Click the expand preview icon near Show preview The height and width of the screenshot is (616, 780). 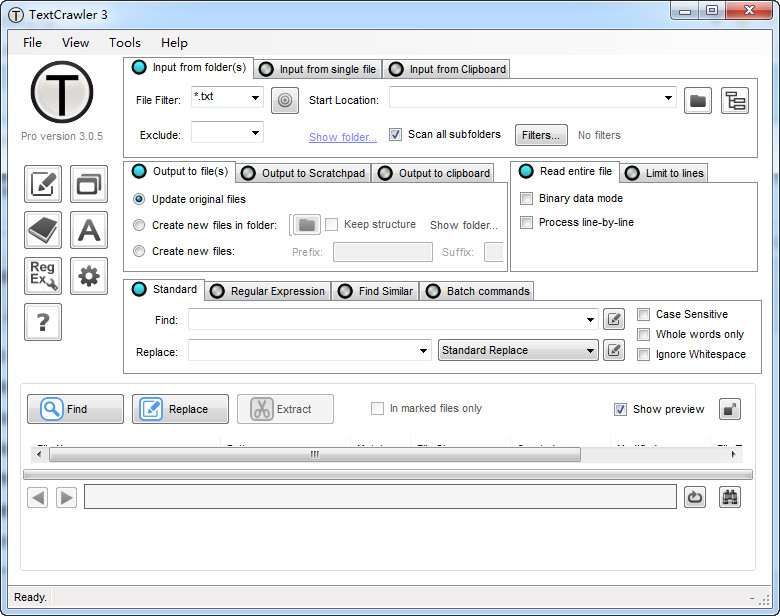coord(730,409)
